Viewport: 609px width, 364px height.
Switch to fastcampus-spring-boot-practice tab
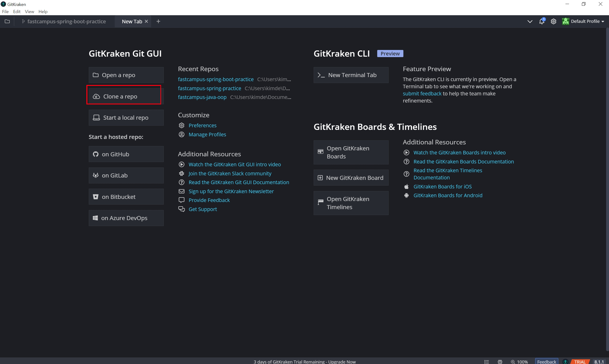pyautogui.click(x=66, y=21)
